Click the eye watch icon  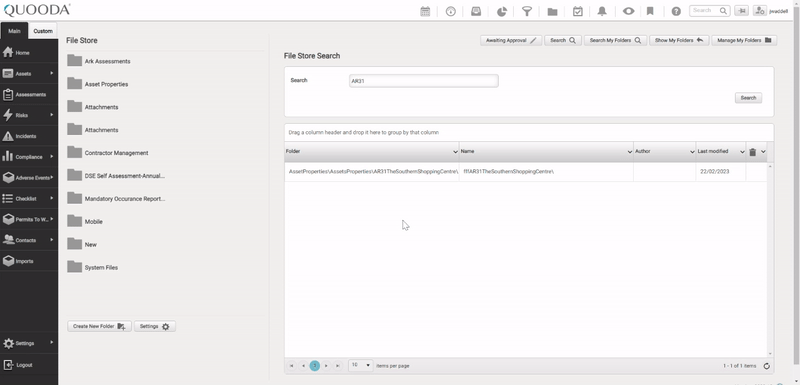point(628,11)
